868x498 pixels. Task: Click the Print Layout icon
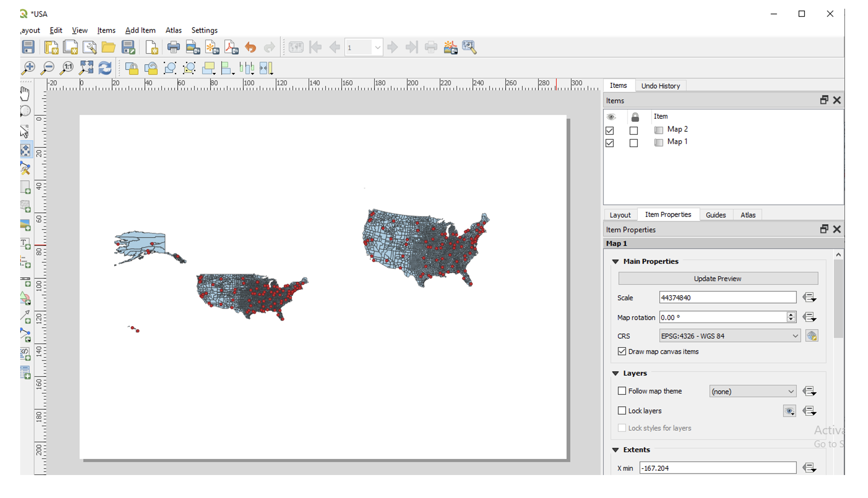(173, 47)
